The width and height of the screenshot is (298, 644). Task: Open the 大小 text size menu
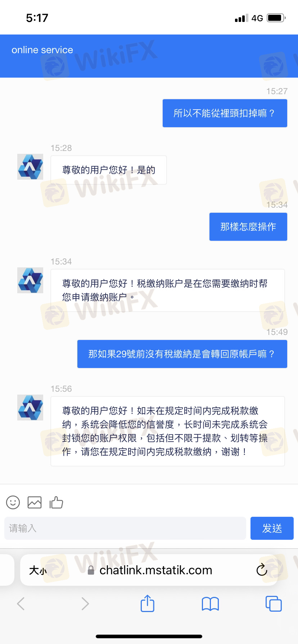(38, 570)
